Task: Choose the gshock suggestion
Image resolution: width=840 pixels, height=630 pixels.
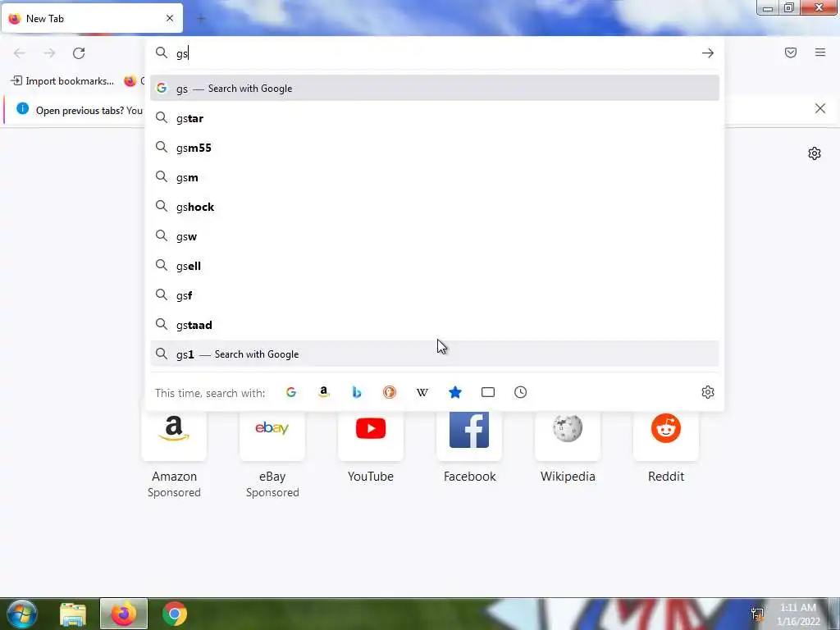Action: pyautogui.click(x=435, y=207)
